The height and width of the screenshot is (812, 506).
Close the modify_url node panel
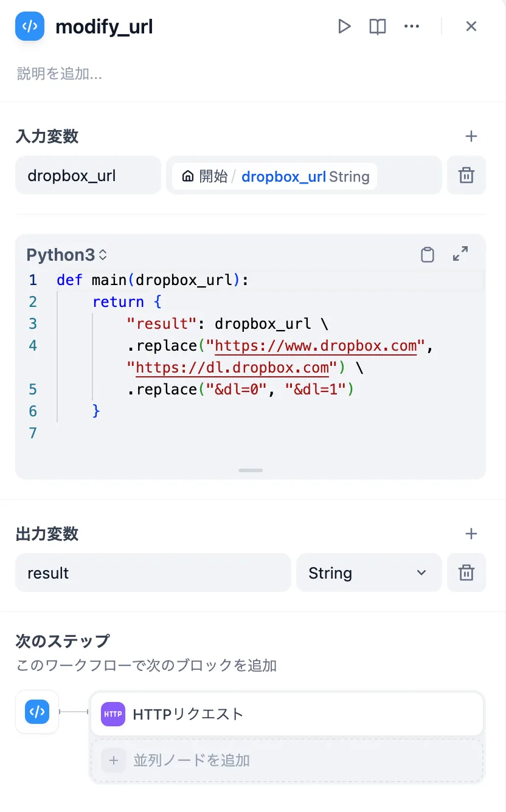coord(471,26)
